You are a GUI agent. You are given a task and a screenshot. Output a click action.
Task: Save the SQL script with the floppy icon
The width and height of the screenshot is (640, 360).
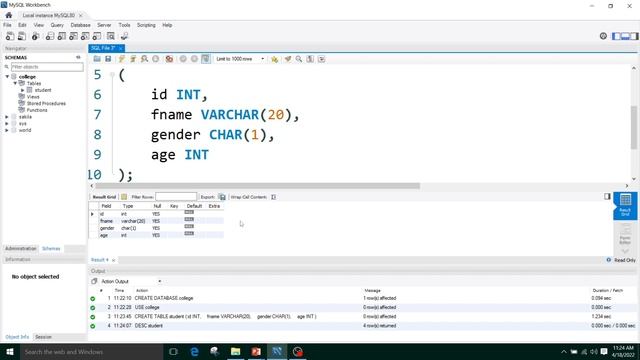(108, 59)
